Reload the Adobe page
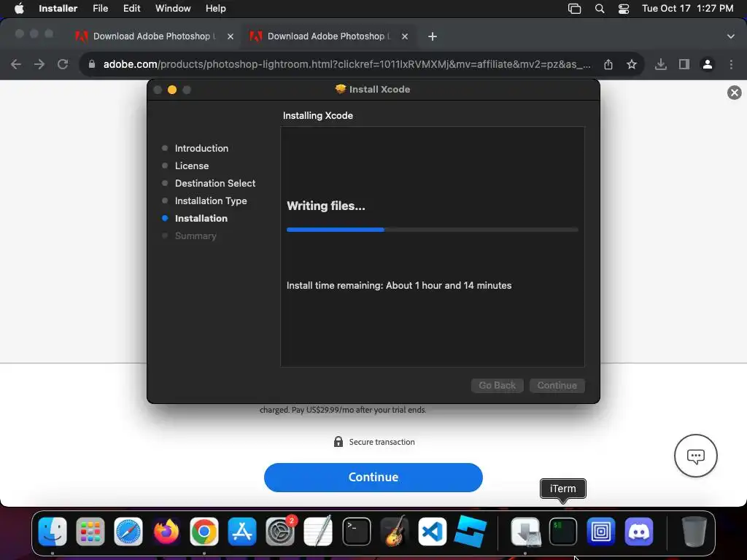Screen dimensions: 747x560 click(x=63, y=64)
